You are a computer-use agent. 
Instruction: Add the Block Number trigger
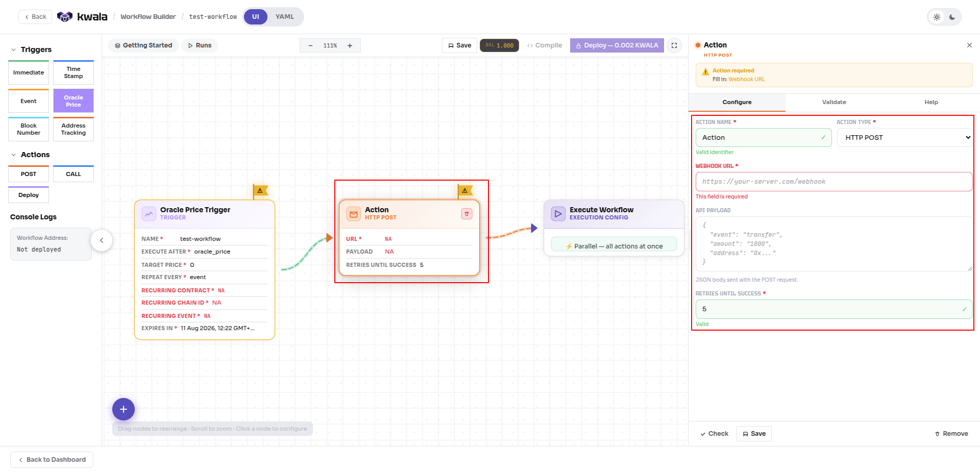tap(29, 129)
